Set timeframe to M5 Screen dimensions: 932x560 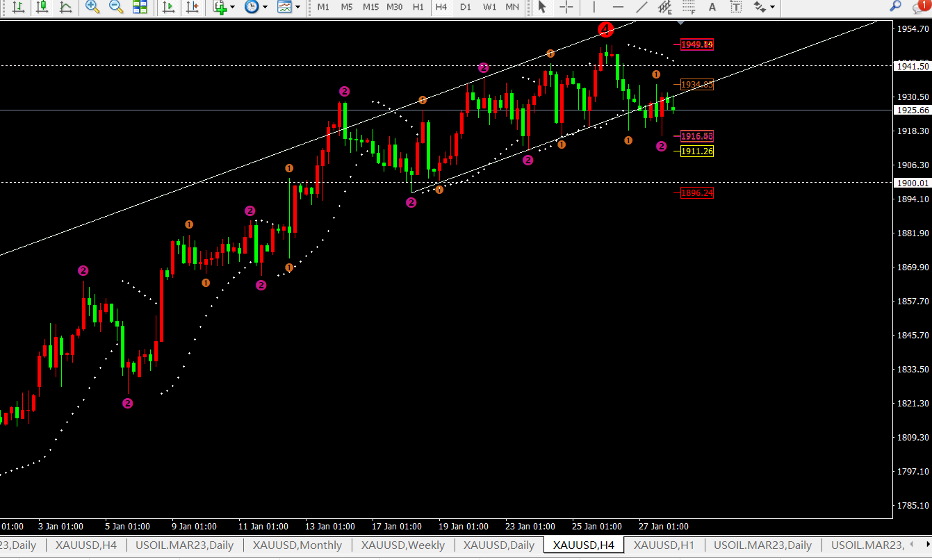tap(347, 8)
